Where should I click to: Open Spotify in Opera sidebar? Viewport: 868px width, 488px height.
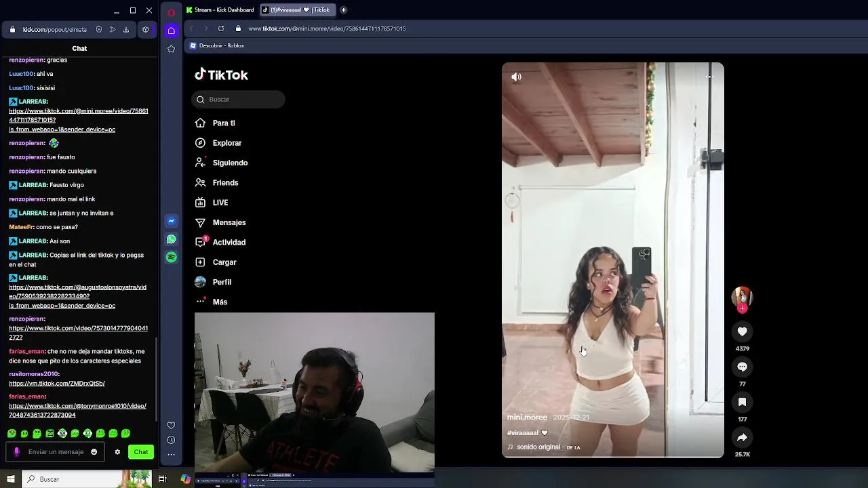coord(171,258)
